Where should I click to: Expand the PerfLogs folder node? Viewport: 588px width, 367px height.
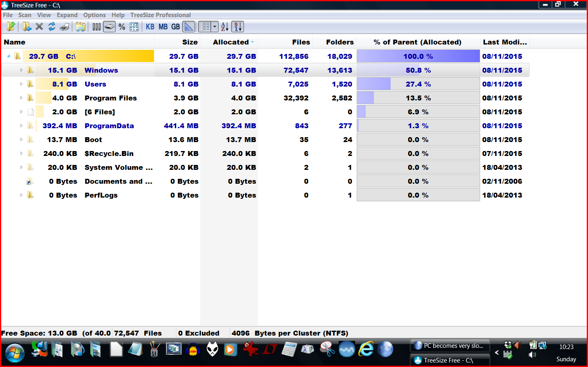click(21, 195)
